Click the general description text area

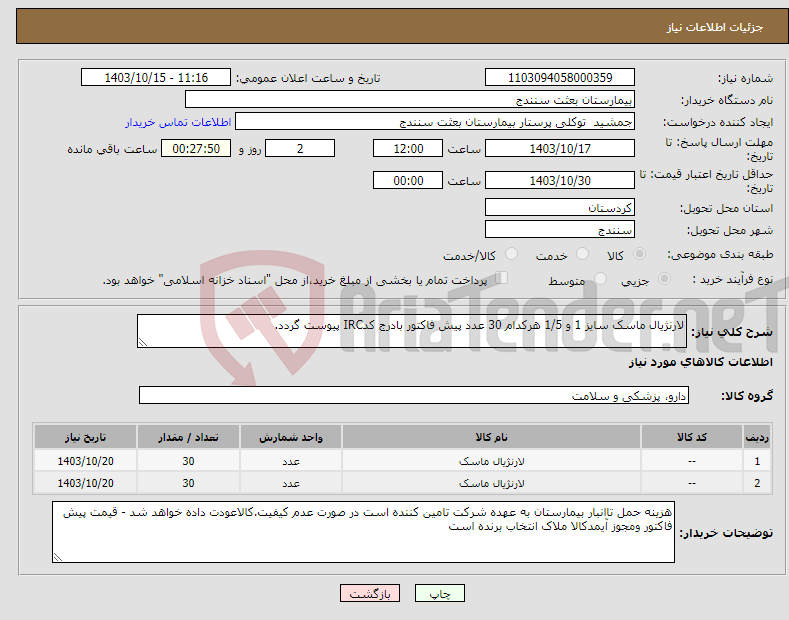[412, 331]
